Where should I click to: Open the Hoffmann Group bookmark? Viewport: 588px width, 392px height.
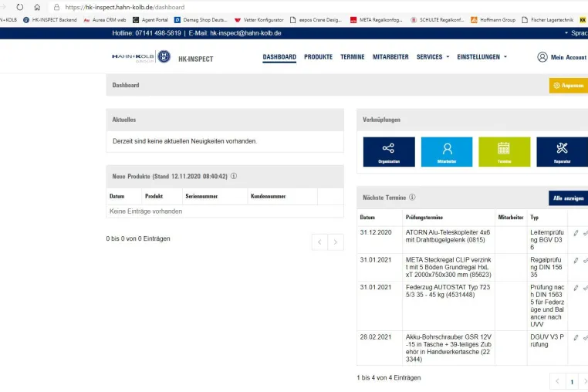click(493, 20)
